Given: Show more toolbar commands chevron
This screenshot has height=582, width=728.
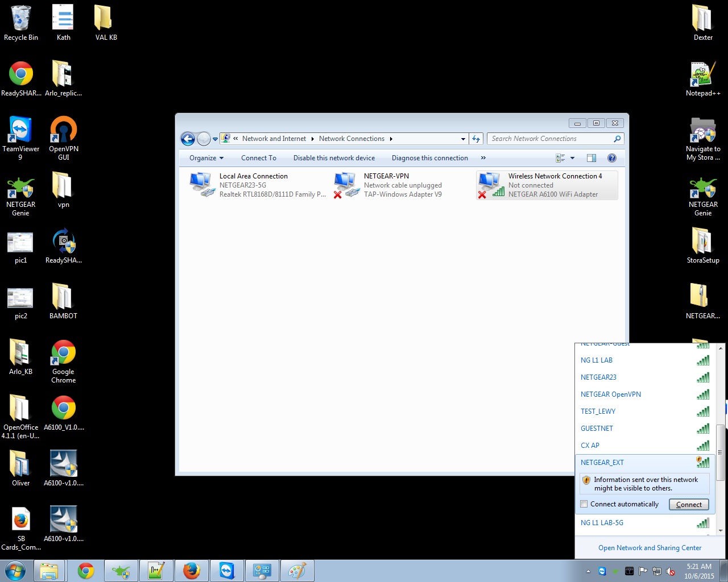Looking at the screenshot, I should point(483,158).
